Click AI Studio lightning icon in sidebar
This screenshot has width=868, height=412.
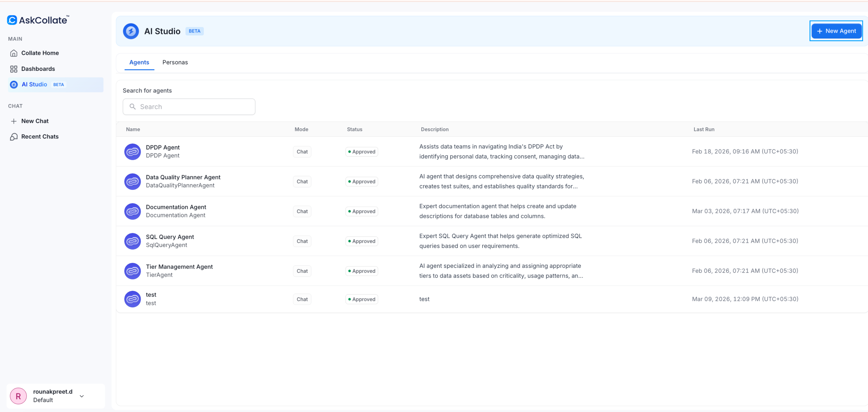coord(14,85)
